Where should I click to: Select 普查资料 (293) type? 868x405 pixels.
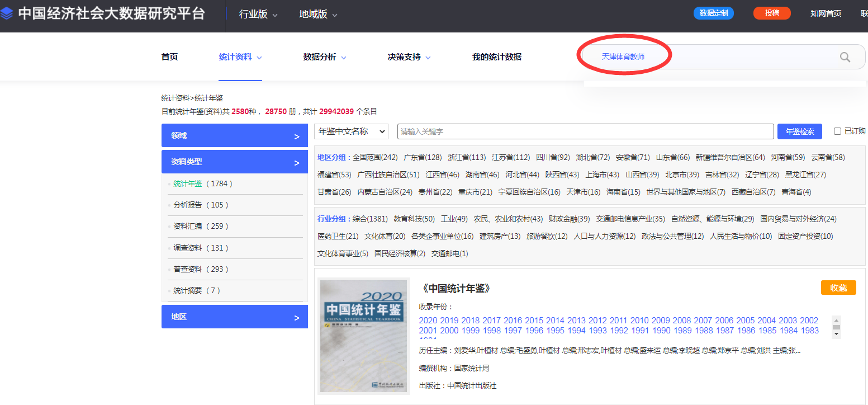pos(201,269)
